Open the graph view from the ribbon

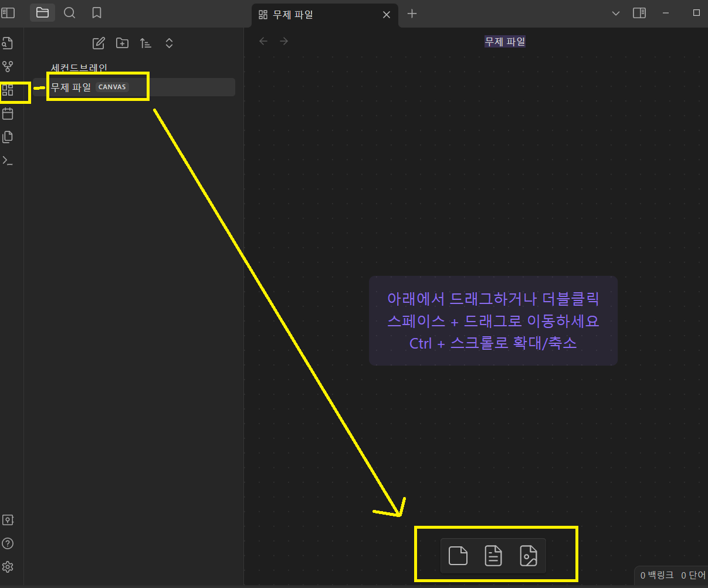point(8,66)
